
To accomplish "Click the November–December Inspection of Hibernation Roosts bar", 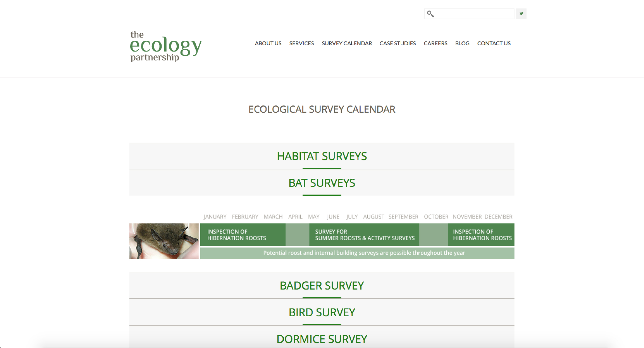I will point(481,235).
